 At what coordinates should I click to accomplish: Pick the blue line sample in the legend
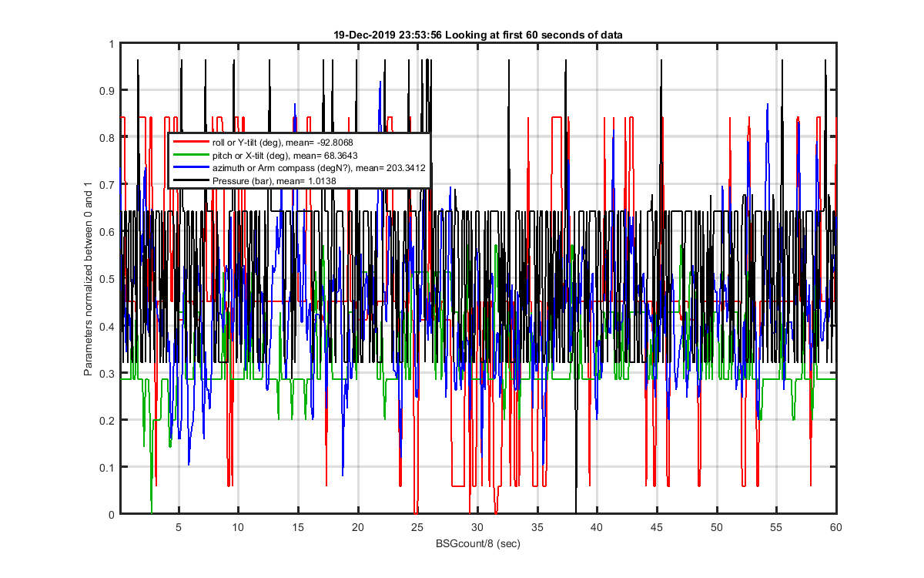[190, 167]
